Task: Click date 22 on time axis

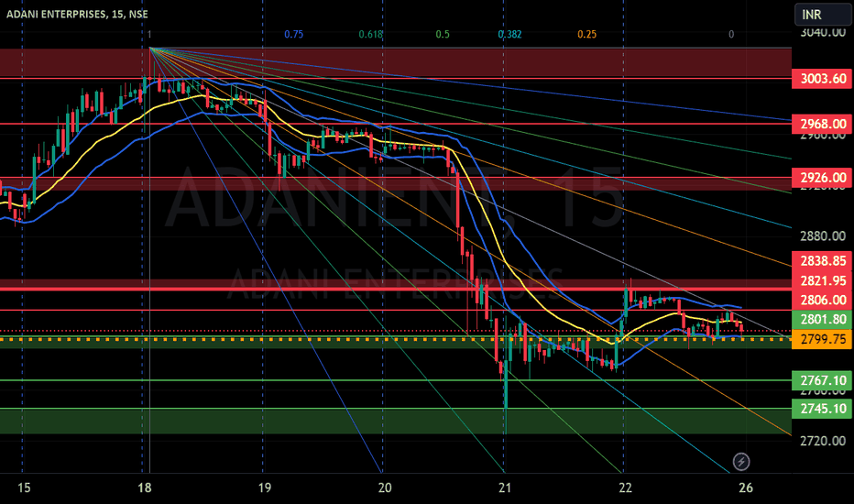Action: (x=625, y=488)
